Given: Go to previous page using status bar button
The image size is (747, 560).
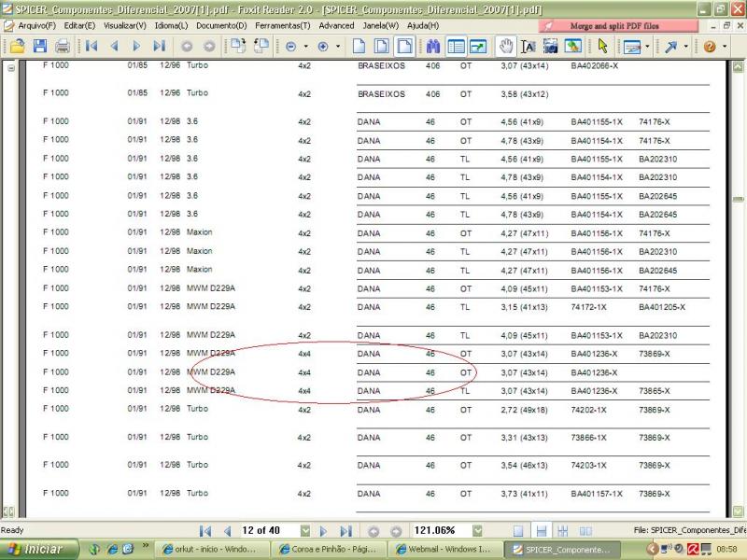Looking at the screenshot, I should coord(227,530).
